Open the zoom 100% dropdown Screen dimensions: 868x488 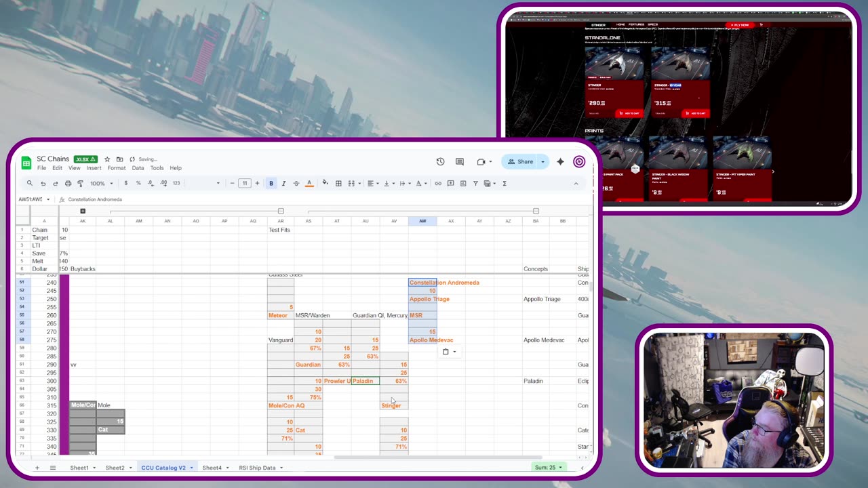point(101,183)
